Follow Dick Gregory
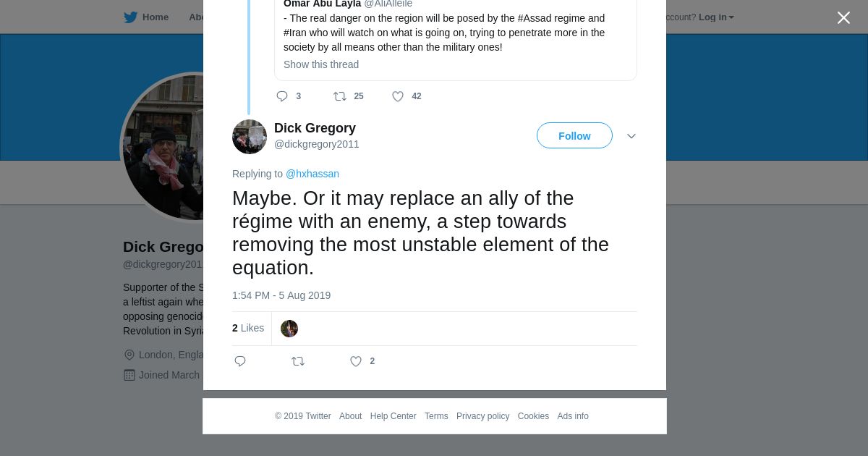The height and width of the screenshot is (456, 868). tap(574, 136)
